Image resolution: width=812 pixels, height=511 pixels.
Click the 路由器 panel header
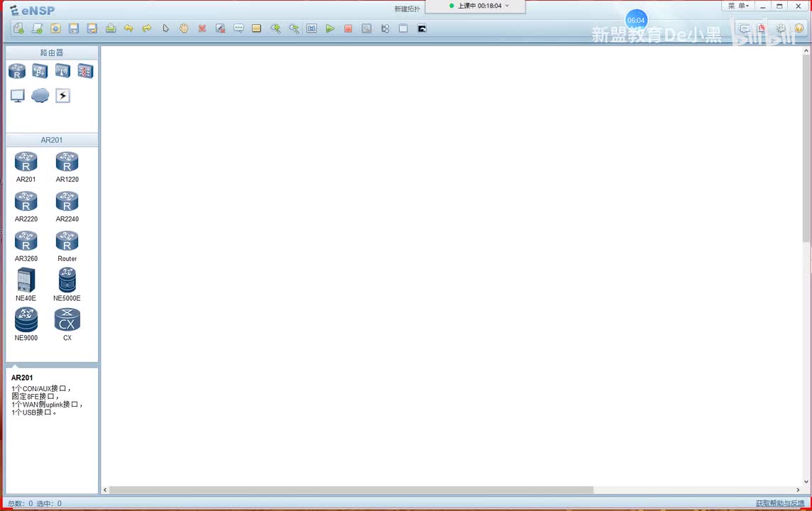(x=52, y=53)
